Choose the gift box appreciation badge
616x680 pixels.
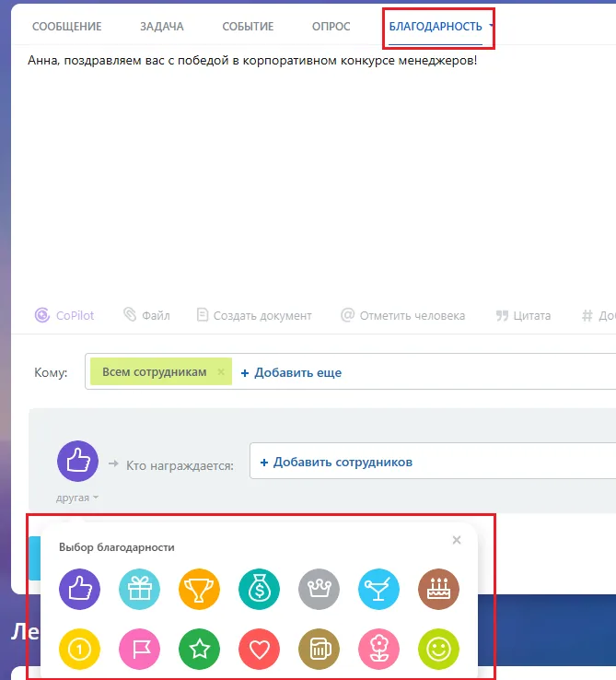coord(140,589)
